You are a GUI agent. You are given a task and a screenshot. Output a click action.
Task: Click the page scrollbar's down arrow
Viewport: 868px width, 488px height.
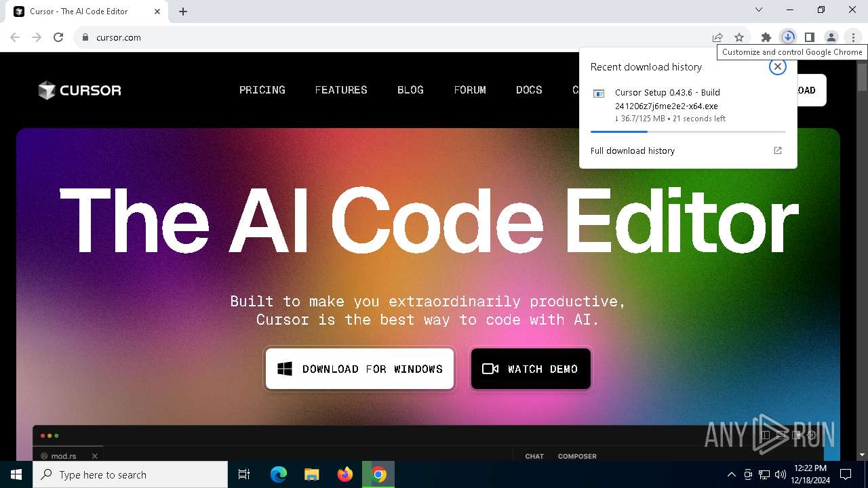(x=862, y=455)
